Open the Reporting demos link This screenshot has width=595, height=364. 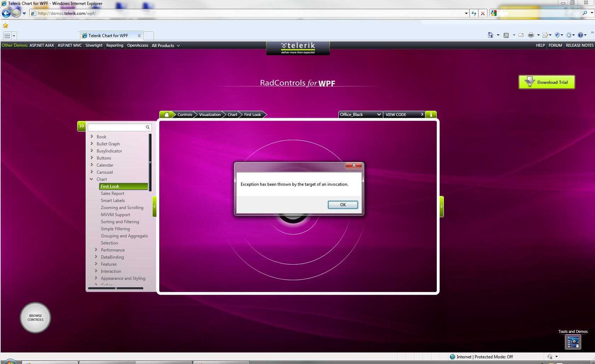(115, 45)
